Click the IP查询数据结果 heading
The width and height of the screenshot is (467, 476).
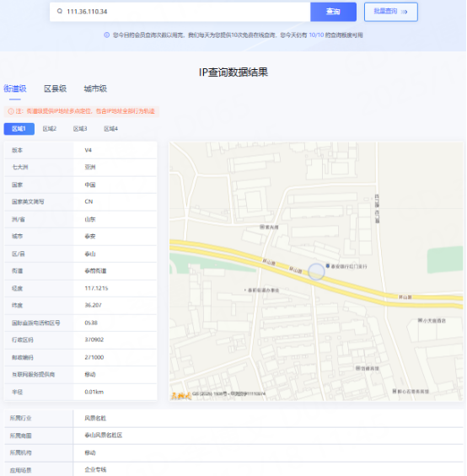point(233,72)
